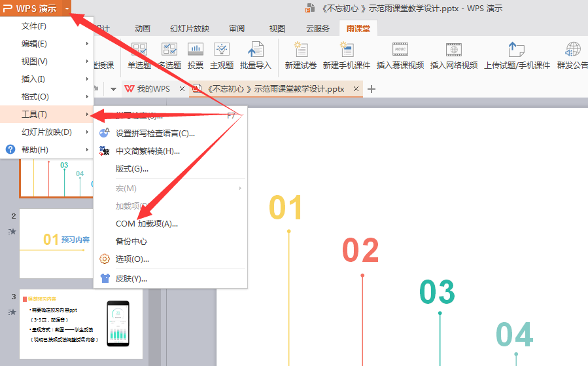Image resolution: width=588 pixels, height=366 pixels.
Task: Select 工具(T) in the main menu
Action: pyautogui.click(x=47, y=114)
